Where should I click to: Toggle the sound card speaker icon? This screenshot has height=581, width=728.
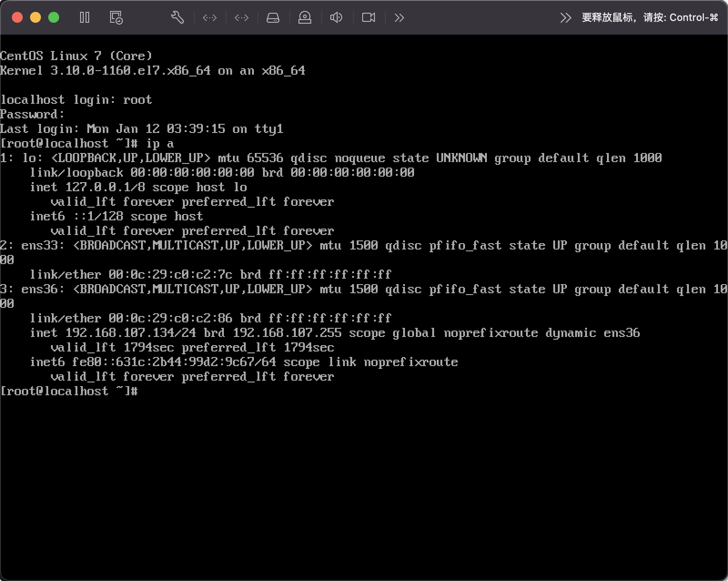336,18
